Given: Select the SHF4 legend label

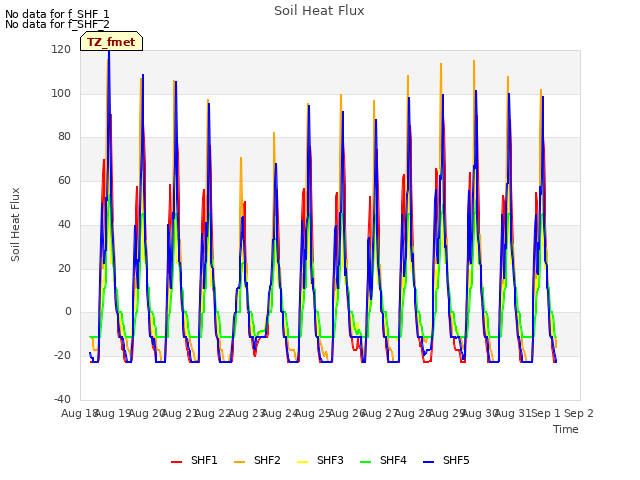Looking at the screenshot, I should click(x=393, y=460).
